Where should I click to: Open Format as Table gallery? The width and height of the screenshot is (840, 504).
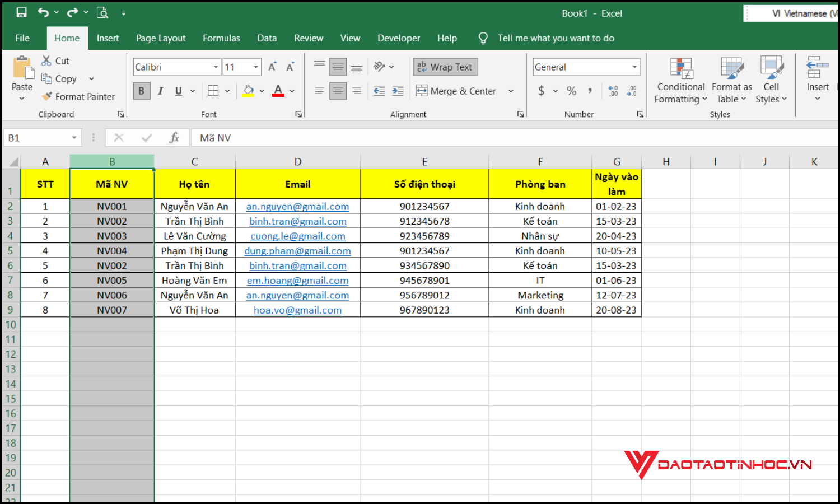(731, 81)
